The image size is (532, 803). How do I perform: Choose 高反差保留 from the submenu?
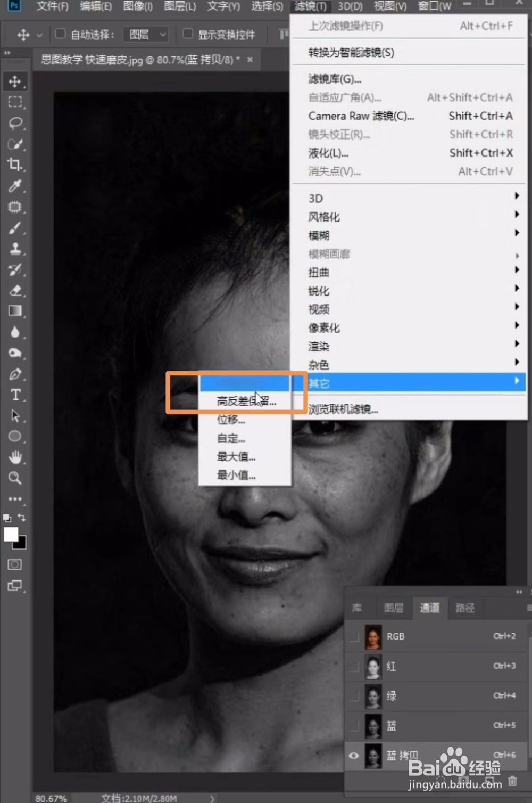245,401
